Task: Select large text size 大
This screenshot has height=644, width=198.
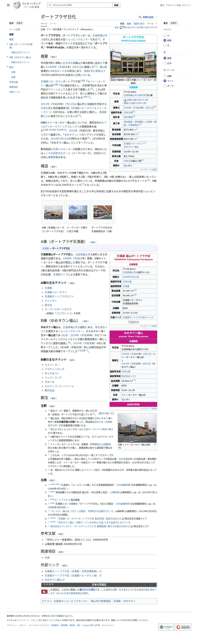Action: [x=165, y=45]
